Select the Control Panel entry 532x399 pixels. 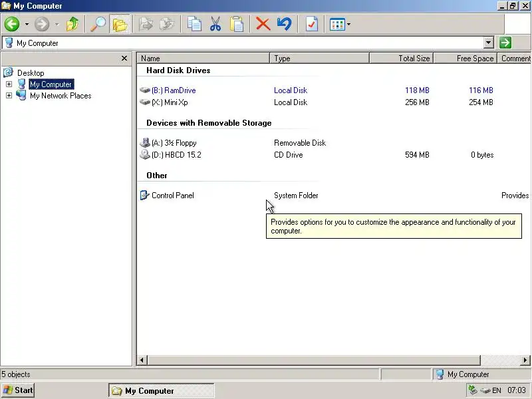click(x=173, y=196)
